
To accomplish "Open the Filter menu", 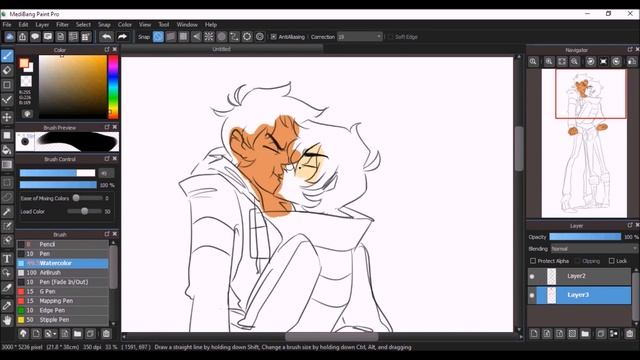I will point(62,24).
